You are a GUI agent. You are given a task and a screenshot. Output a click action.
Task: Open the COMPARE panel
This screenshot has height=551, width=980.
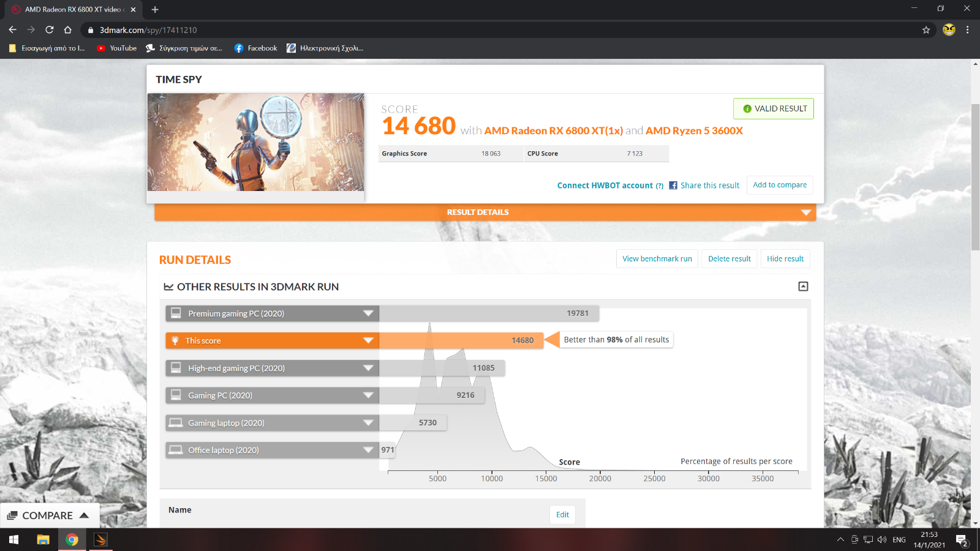pyautogui.click(x=48, y=515)
